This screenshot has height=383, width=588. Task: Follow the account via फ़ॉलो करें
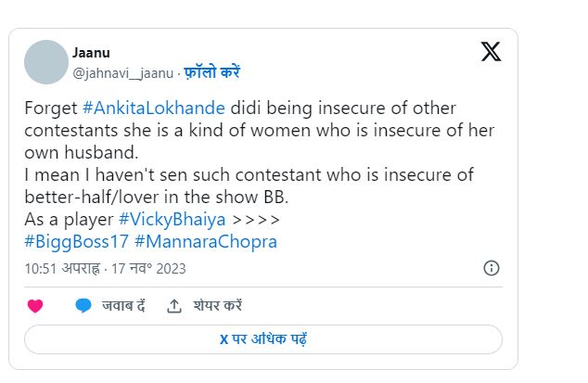coord(211,72)
